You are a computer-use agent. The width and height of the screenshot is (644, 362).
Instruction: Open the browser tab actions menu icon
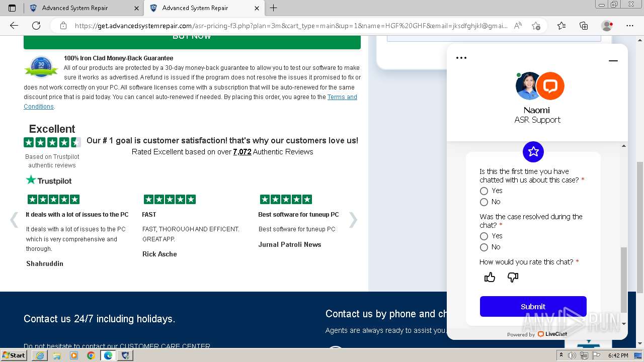pos(12,8)
